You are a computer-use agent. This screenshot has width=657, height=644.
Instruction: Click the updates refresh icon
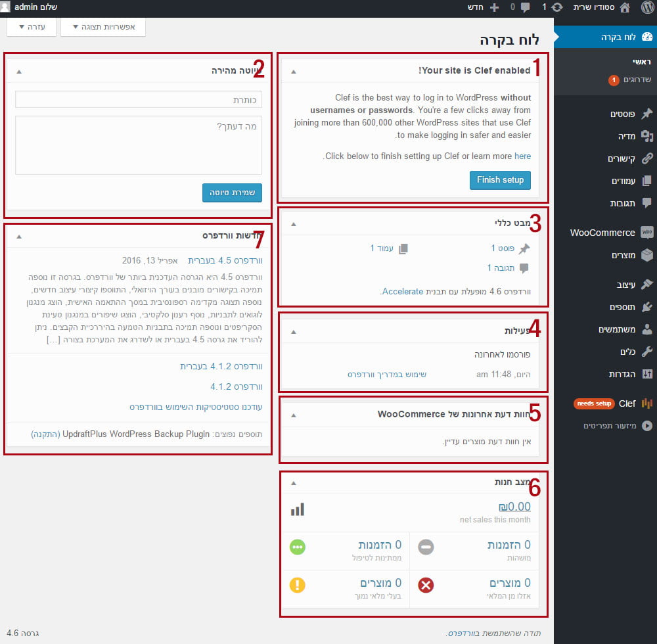tap(557, 7)
